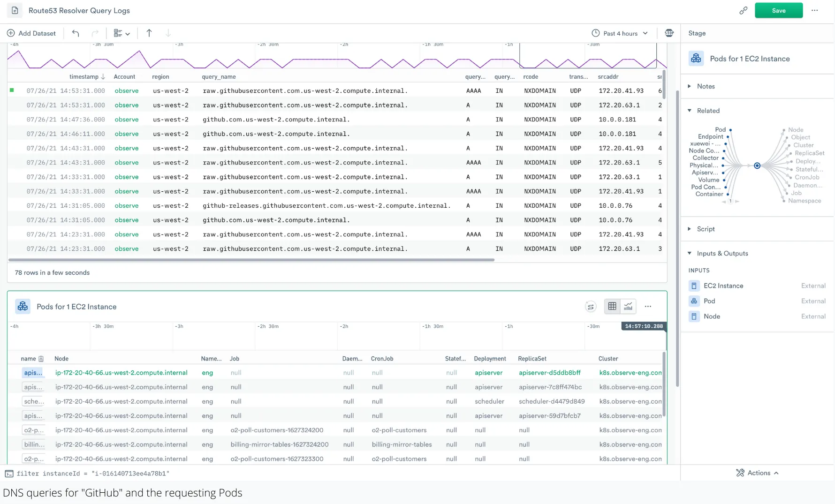Click the 10.0.0.76 srcaddr at 14:31:05 github.com

point(615,220)
